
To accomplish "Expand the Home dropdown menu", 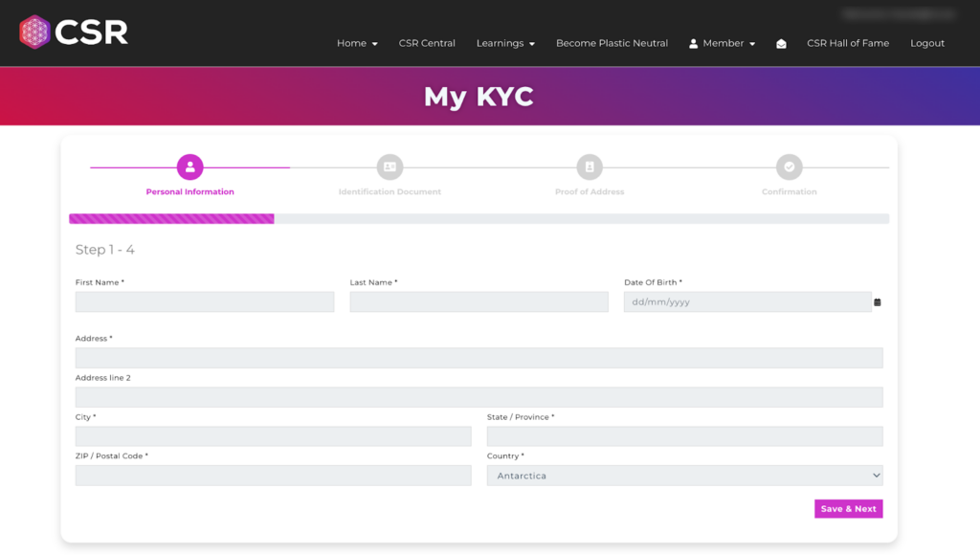I will (357, 43).
